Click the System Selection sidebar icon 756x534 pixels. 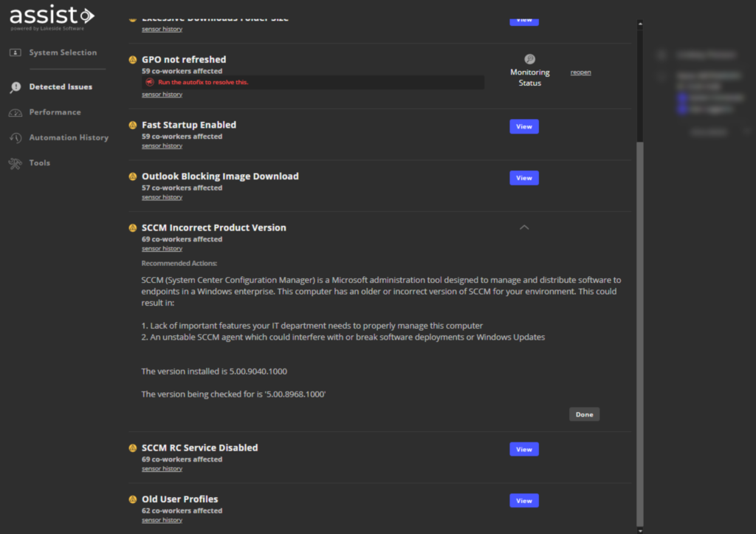[16, 52]
